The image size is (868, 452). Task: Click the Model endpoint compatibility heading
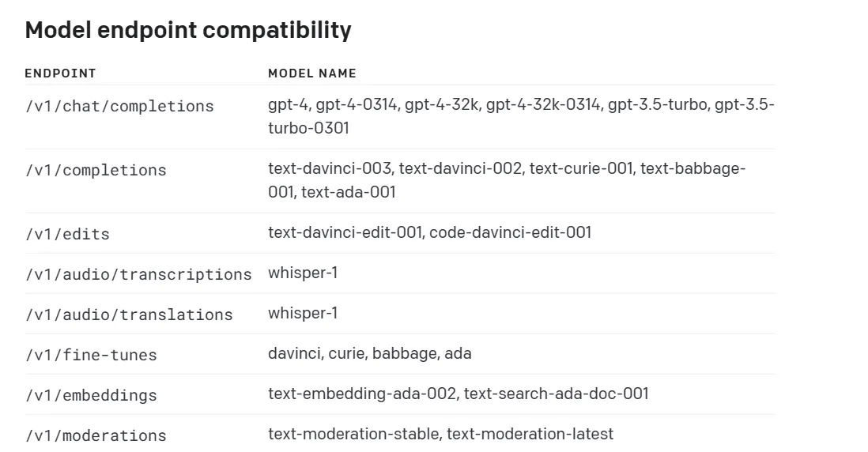(188, 30)
